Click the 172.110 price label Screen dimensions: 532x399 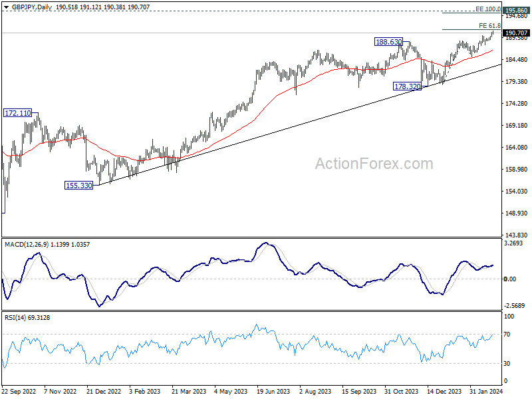click(x=18, y=113)
